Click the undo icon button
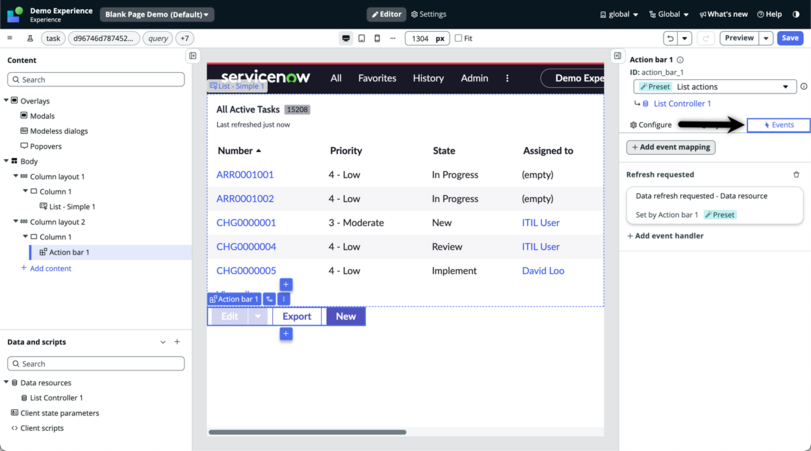Viewport: 811px width, 451px height. pyautogui.click(x=670, y=38)
